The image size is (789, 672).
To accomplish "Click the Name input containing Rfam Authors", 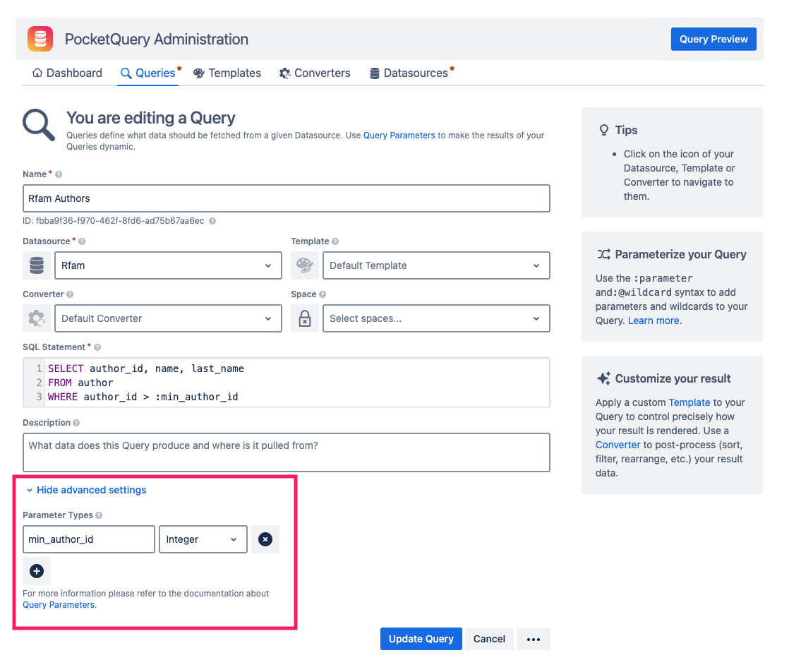I will [x=286, y=198].
